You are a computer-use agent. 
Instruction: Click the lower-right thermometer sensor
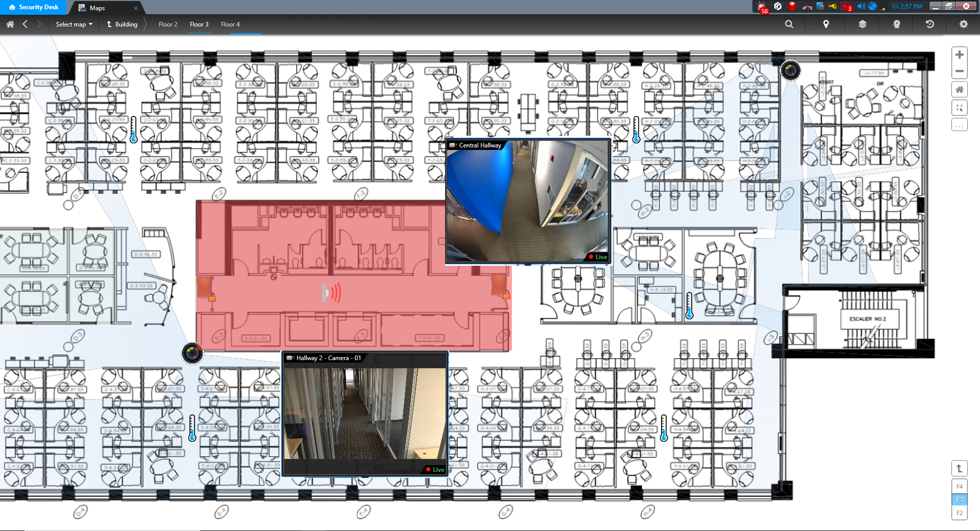664,428
